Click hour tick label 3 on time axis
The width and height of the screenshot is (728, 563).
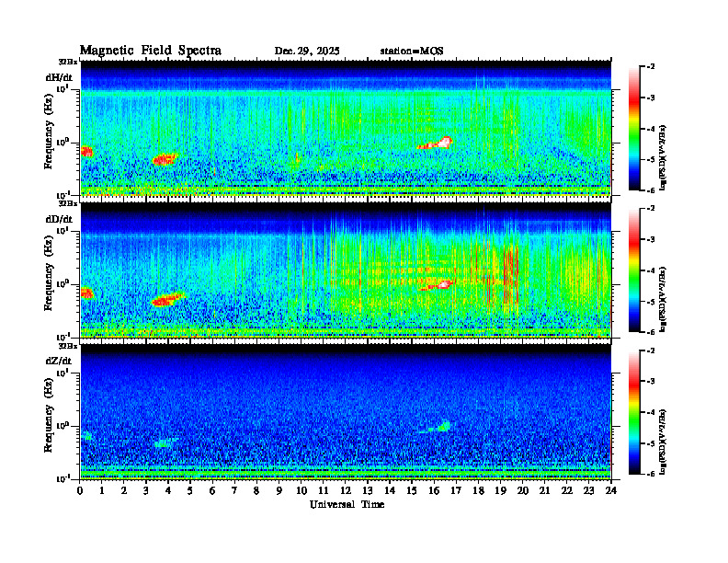(x=146, y=491)
